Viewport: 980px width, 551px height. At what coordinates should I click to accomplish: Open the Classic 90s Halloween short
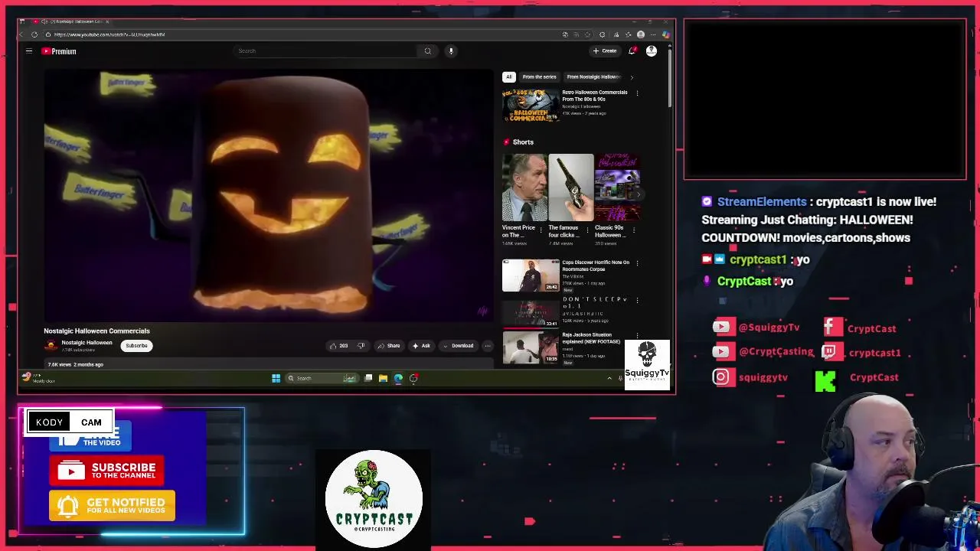pos(617,187)
